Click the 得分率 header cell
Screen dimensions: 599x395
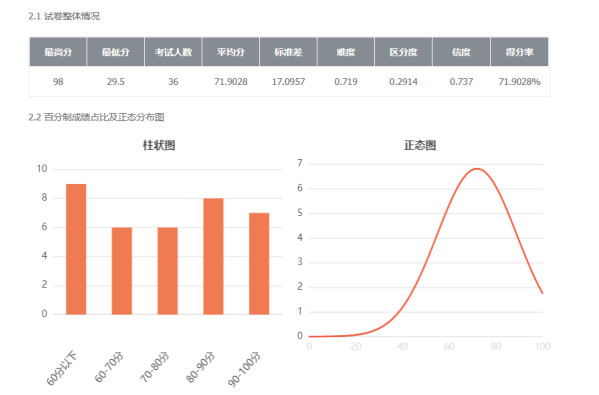tap(520, 52)
